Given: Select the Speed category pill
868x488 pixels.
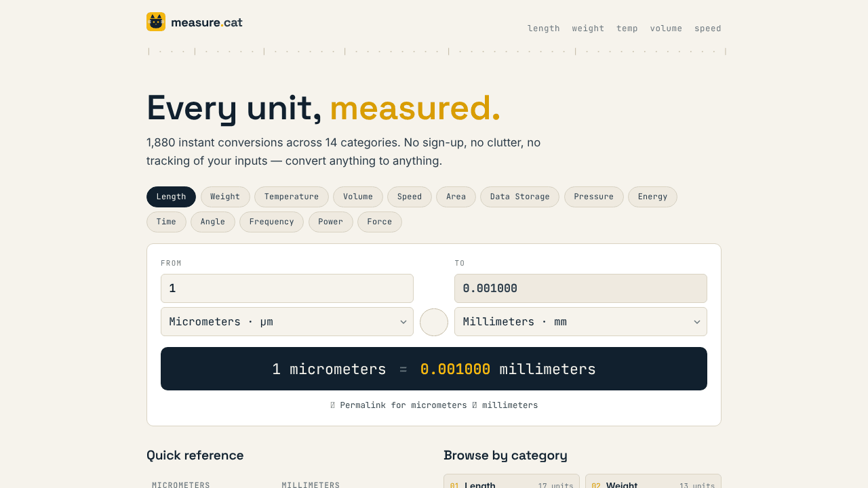Looking at the screenshot, I should (410, 197).
